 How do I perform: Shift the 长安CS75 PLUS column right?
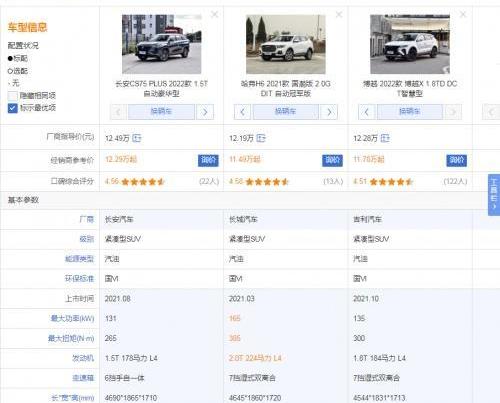205,112
